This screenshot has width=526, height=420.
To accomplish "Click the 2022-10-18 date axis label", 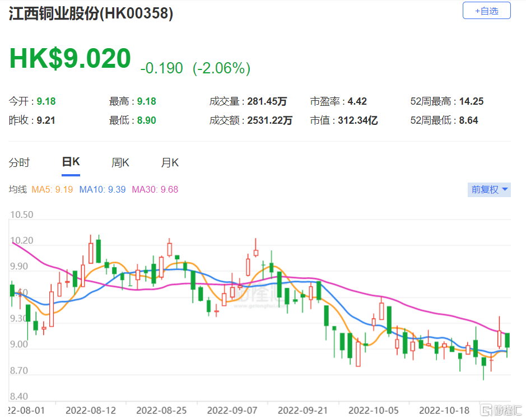I will tap(444, 410).
